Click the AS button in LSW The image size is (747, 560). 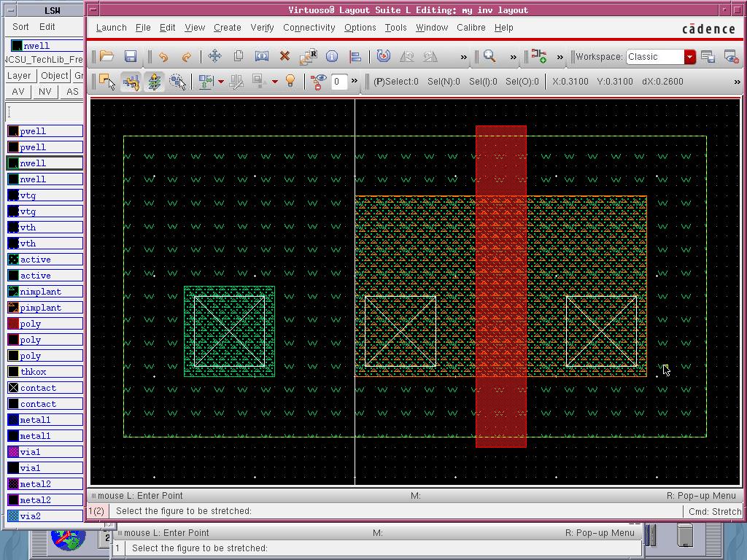click(72, 91)
